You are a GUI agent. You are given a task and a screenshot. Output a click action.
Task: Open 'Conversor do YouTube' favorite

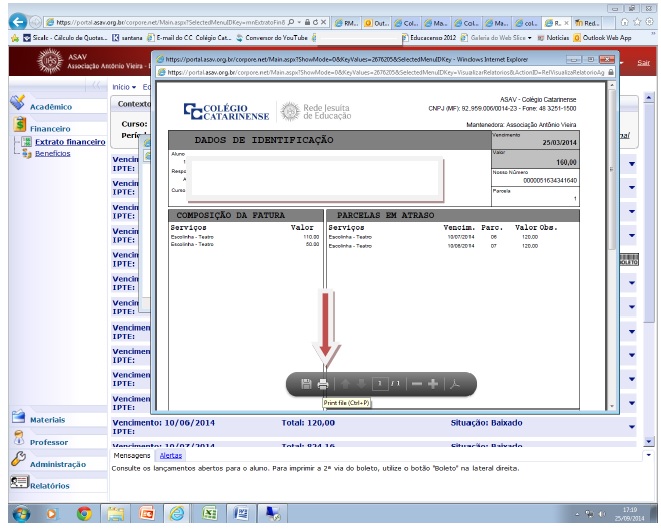click(272, 38)
